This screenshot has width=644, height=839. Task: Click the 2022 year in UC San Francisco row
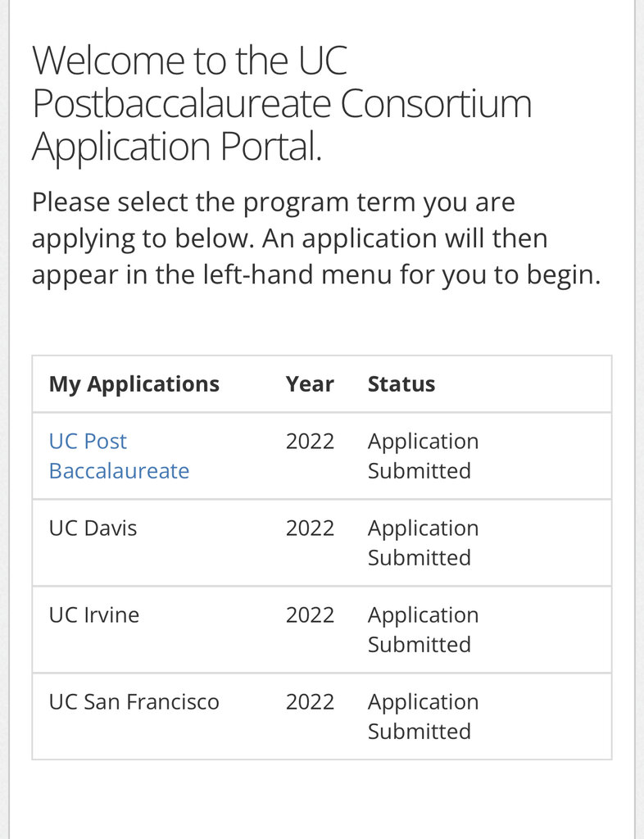[x=310, y=702]
